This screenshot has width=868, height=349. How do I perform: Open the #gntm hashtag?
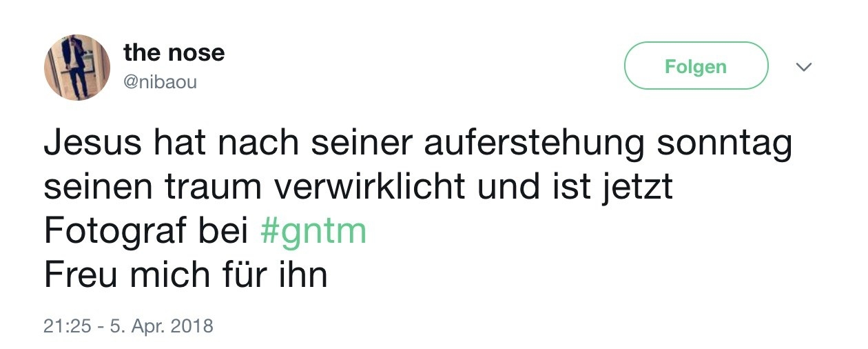pos(313,232)
